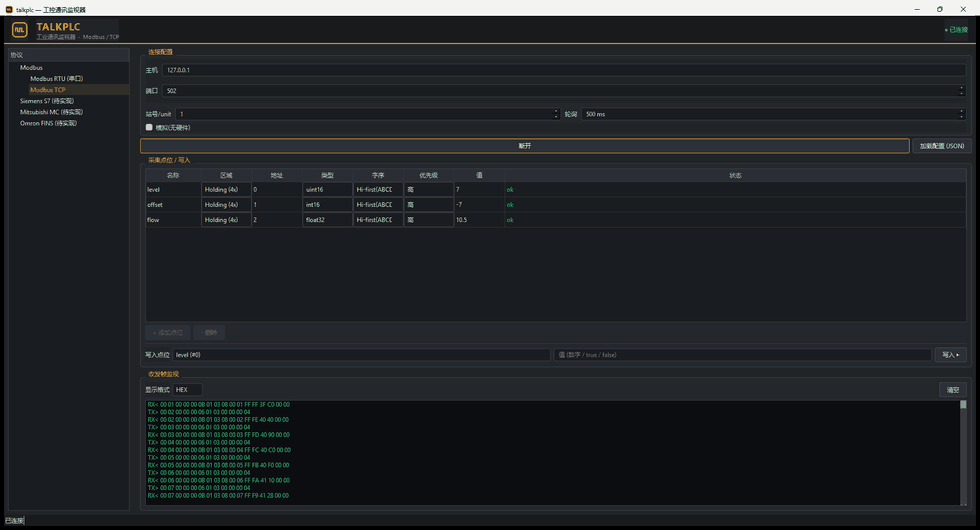Click the flow name cell
The width and height of the screenshot is (980, 530).
coord(173,220)
